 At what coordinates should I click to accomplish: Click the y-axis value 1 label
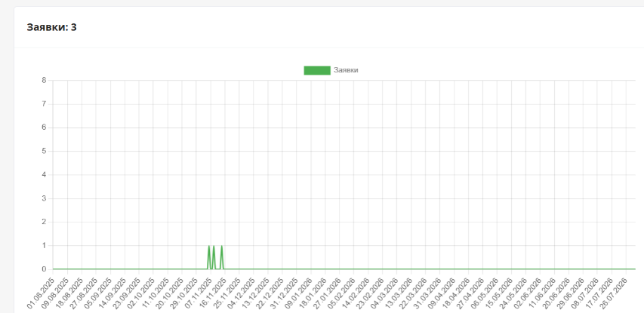pos(44,245)
